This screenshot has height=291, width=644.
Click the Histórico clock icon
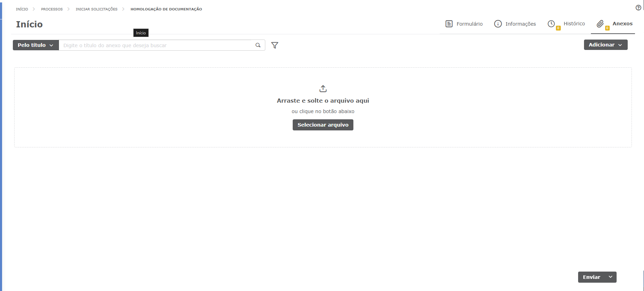[551, 24]
